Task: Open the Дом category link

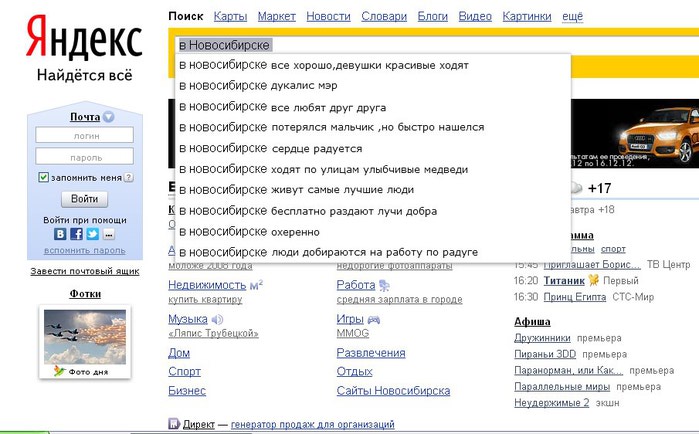Action: pos(179,353)
